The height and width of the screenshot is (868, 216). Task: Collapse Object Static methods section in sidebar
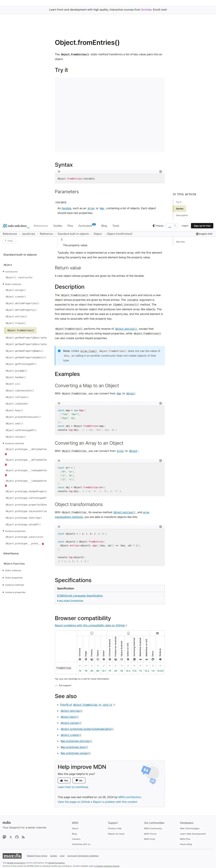point(12,284)
